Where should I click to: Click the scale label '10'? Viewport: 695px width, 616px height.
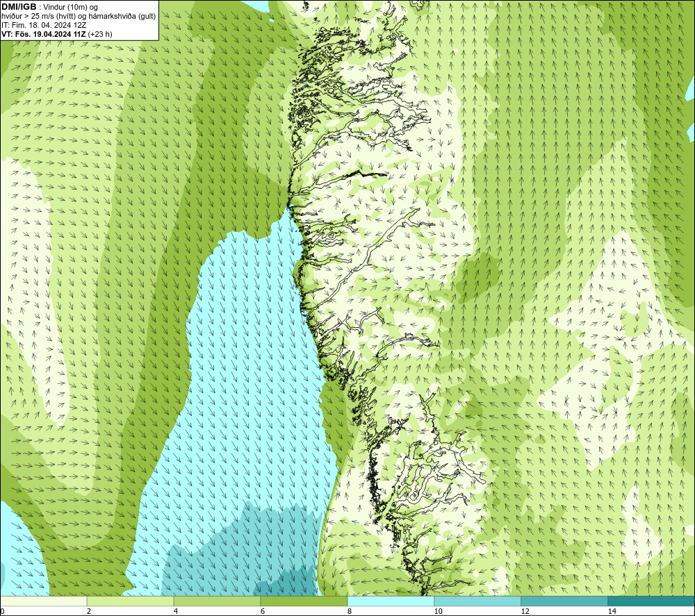438,611
